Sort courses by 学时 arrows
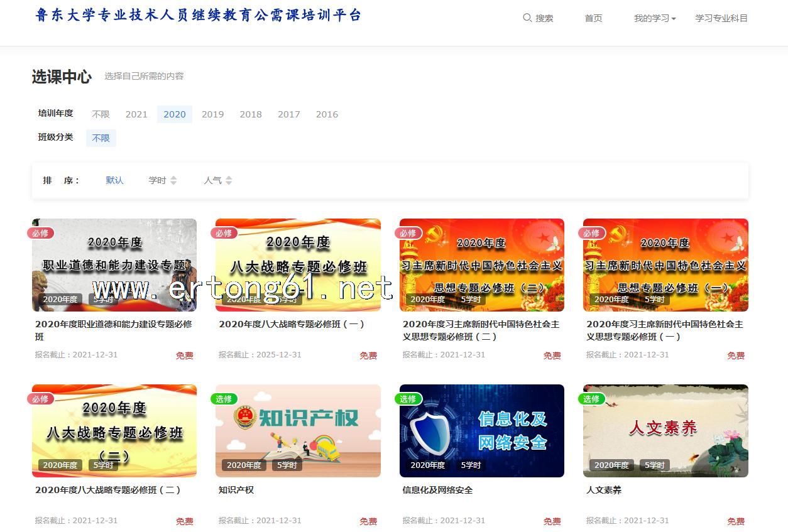Screen dimensions: 788x532 pos(173,181)
